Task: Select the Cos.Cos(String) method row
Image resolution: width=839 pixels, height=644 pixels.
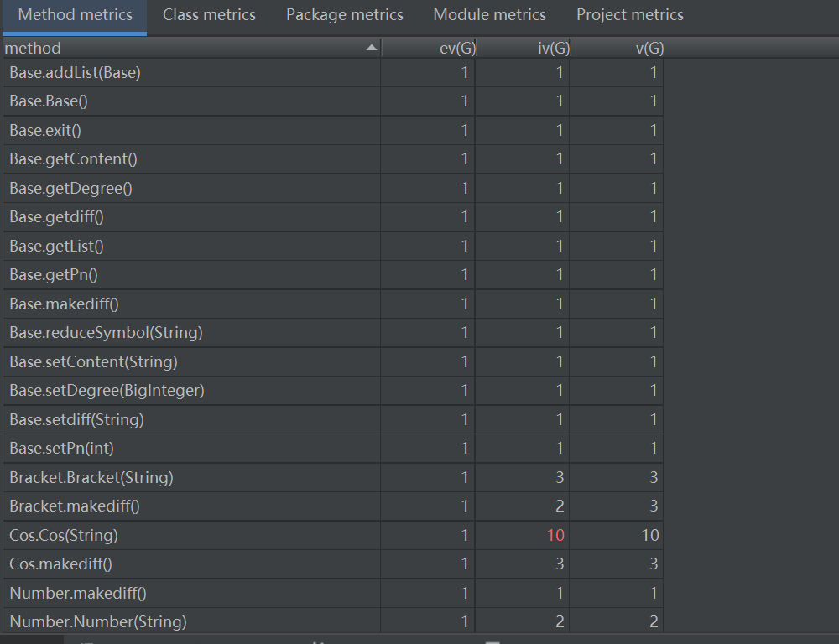Action: point(64,535)
